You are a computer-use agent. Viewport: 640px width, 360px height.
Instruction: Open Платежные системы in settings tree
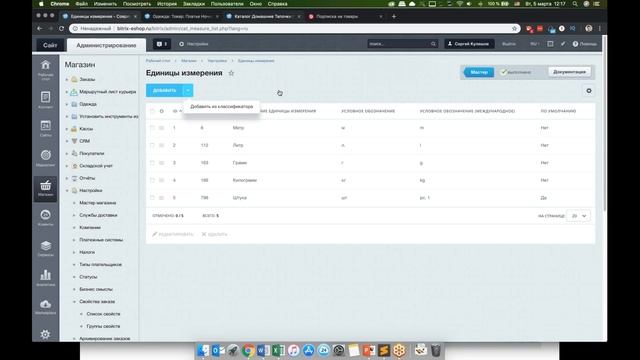click(x=101, y=240)
